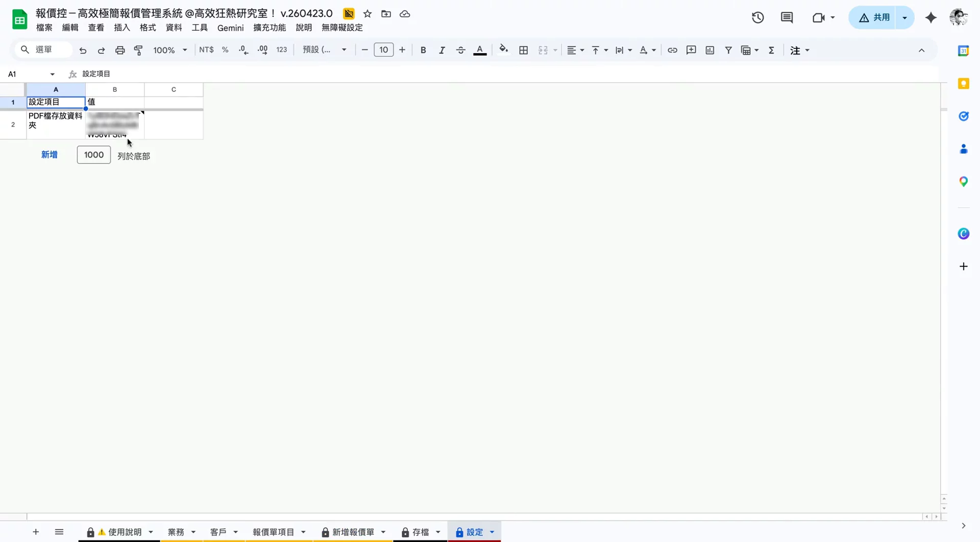Open the 設定 sheet tab menu arrow
This screenshot has height=542, width=980.
(x=492, y=532)
